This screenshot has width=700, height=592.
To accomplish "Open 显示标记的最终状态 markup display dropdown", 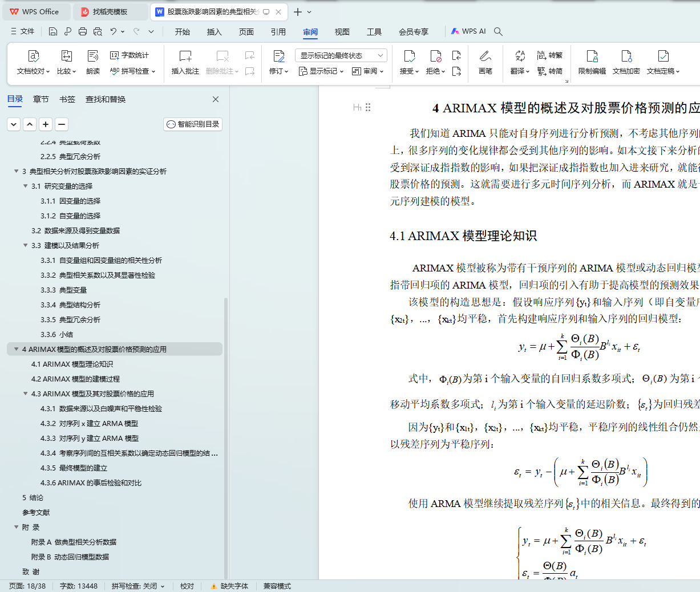I will tap(341, 55).
